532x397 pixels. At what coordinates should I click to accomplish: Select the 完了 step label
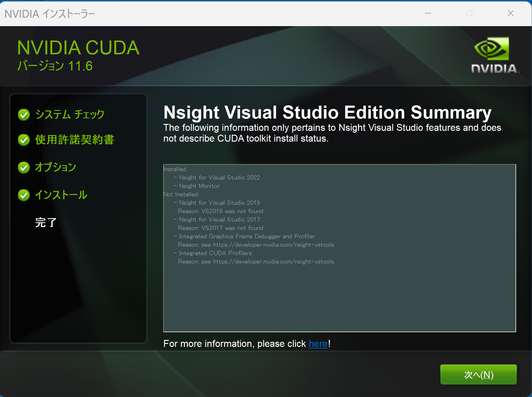(x=46, y=223)
